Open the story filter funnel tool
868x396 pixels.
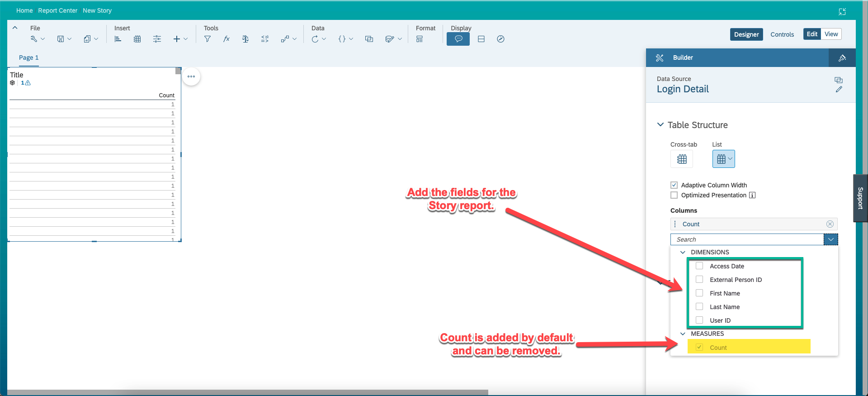[208, 39]
